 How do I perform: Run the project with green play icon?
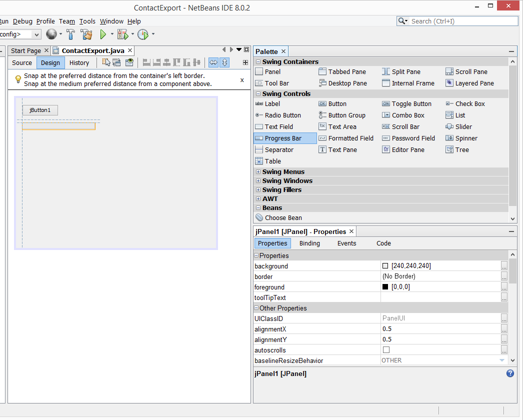click(x=103, y=34)
